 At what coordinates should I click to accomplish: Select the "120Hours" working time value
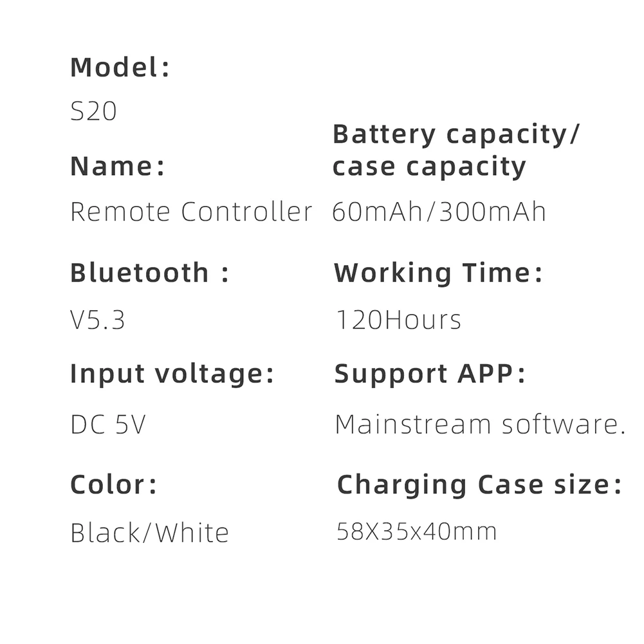click(x=399, y=320)
